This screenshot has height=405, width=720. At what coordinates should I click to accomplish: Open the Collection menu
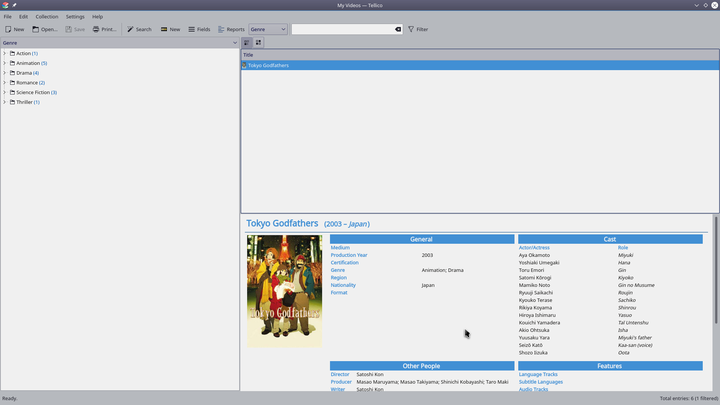click(x=47, y=17)
